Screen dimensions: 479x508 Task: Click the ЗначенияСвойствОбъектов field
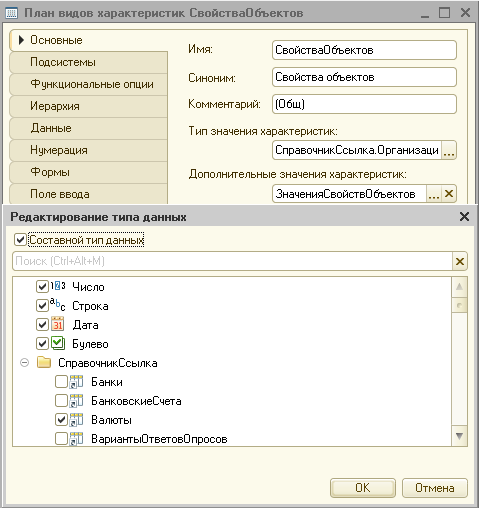tap(349, 194)
